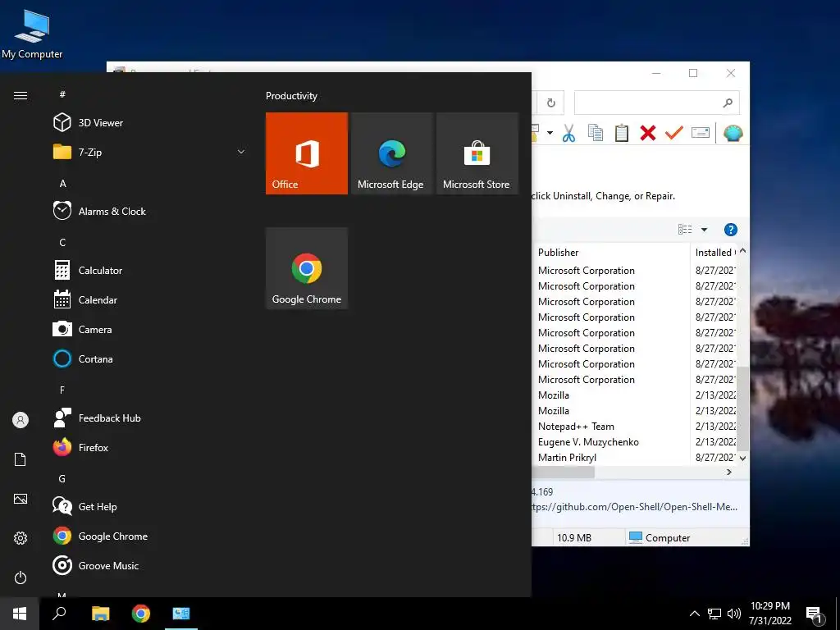Click the vertical scrollbar in the program list
Image resolution: width=840 pixels, height=630 pixels.
742,409
